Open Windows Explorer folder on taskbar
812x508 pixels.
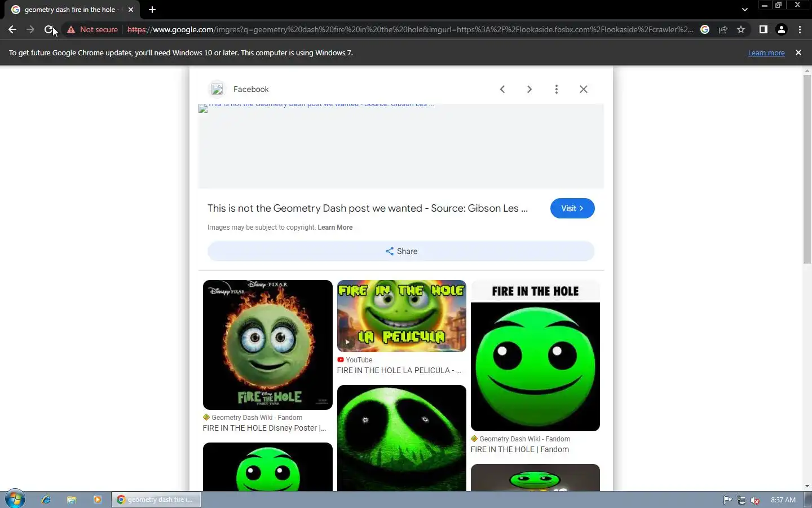coord(72,500)
